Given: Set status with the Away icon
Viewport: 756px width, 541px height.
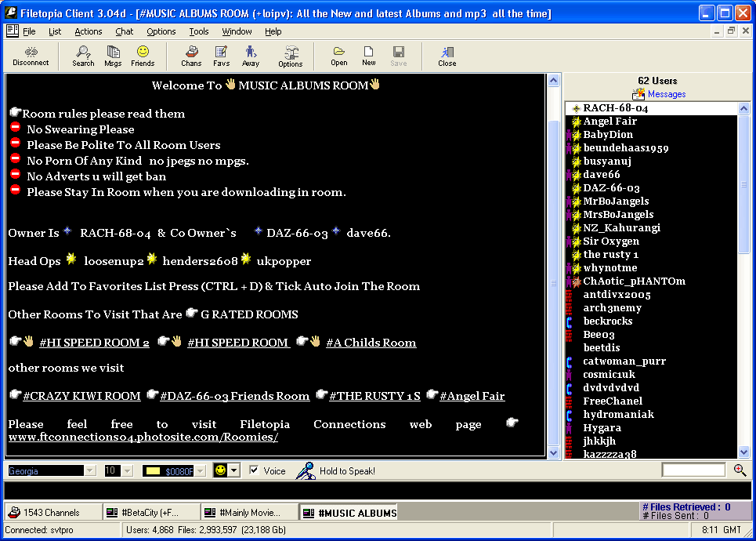Looking at the screenshot, I should (251, 56).
